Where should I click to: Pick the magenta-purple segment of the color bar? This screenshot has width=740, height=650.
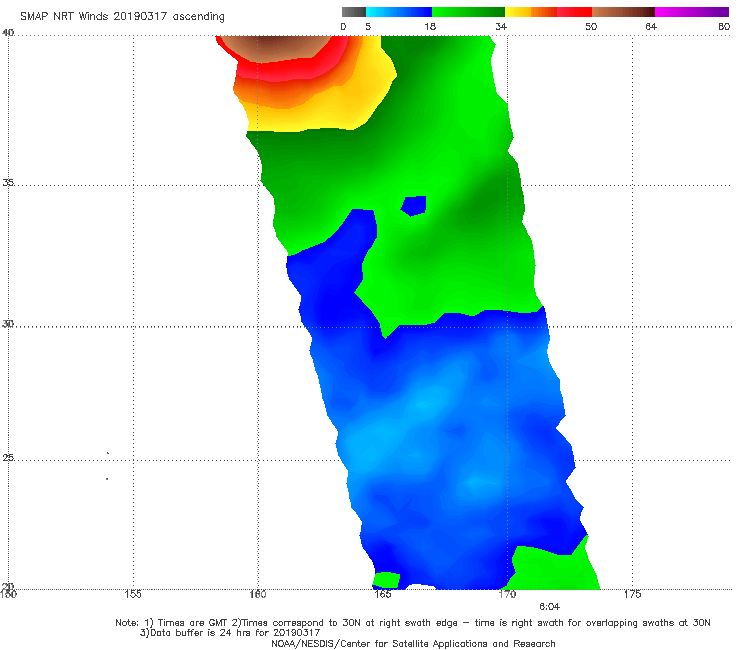692,12
